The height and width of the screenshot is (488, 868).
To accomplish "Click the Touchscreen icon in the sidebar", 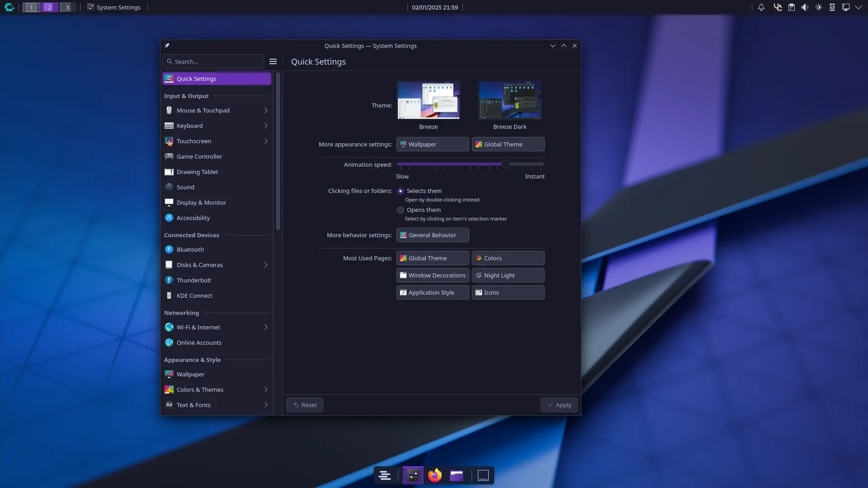I will [169, 141].
